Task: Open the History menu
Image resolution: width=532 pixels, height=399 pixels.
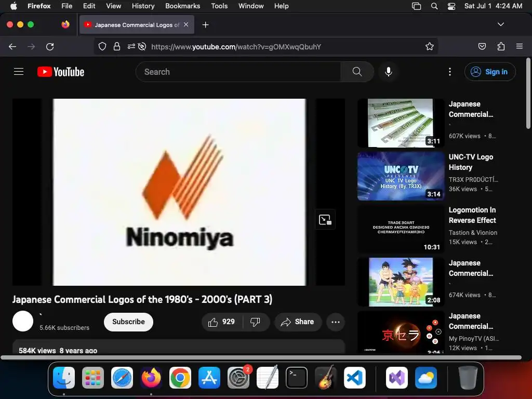Action: click(143, 6)
